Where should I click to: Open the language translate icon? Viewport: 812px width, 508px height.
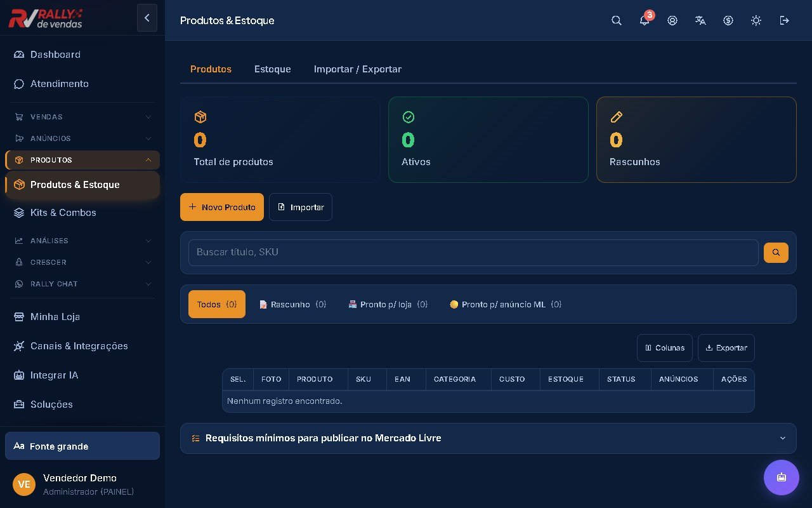700,20
